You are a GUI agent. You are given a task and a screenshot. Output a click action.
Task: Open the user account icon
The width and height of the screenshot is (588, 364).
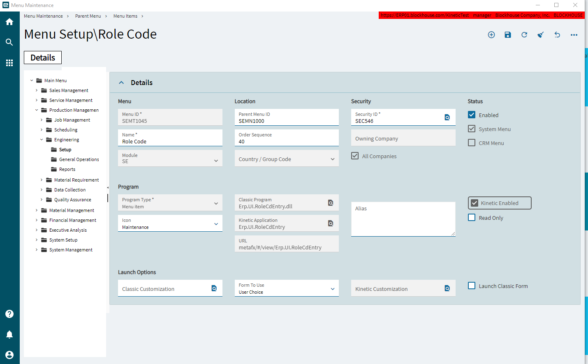tap(9, 355)
